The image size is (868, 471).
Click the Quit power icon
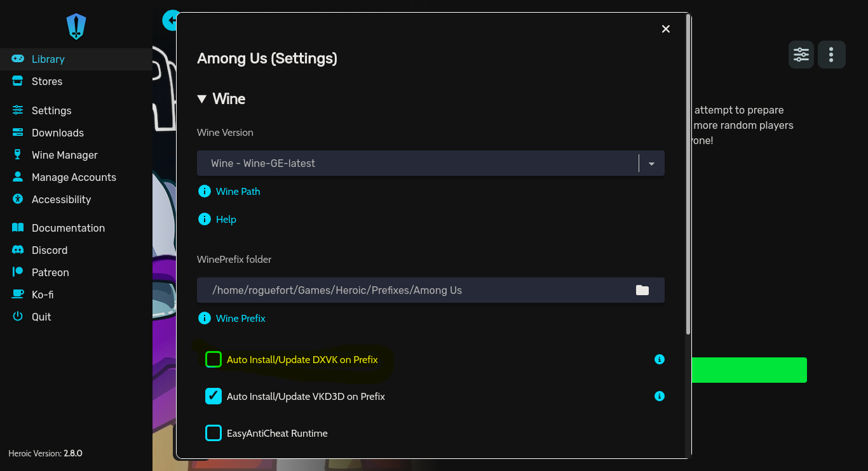point(18,317)
